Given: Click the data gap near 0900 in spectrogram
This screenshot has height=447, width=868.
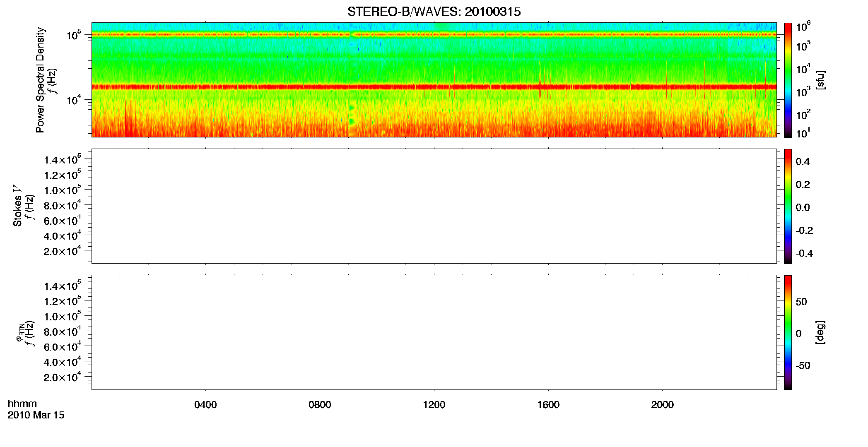Looking at the screenshot, I should pos(352,80).
